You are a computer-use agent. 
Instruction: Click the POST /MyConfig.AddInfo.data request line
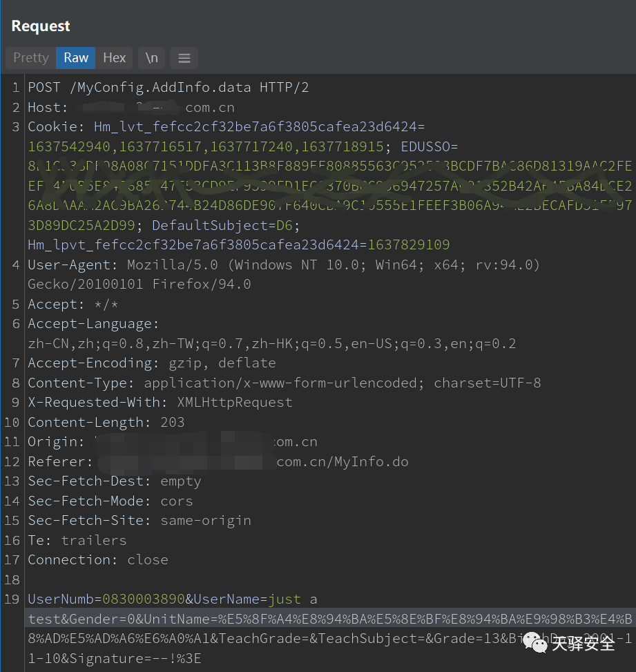click(x=168, y=88)
